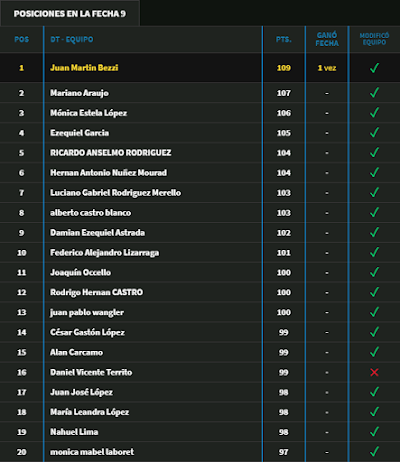
Task: Click the 101 points value
Action: 284,253
